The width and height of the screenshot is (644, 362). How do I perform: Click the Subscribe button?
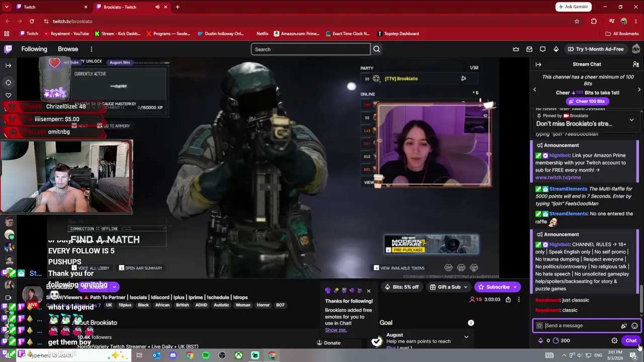click(x=497, y=287)
